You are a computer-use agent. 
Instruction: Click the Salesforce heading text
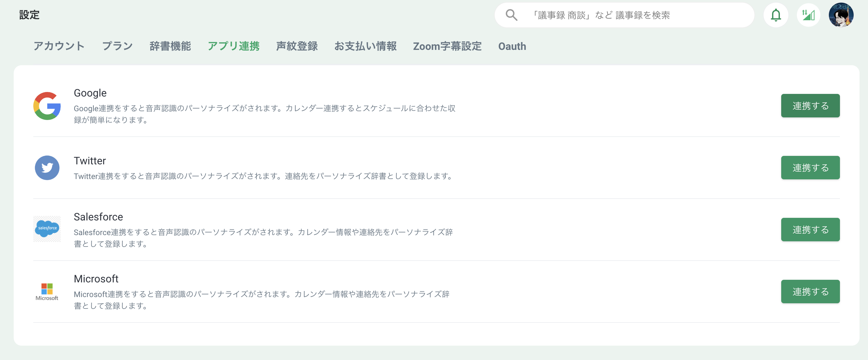[99, 217]
